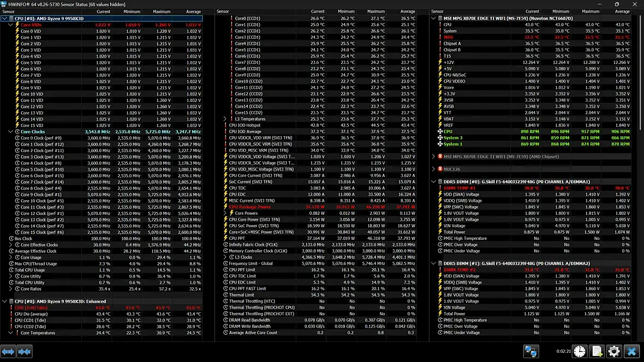Click the icon beside Total CPU Usage
This screenshot has height=362, width=644.
pyautogui.click(x=11, y=270)
